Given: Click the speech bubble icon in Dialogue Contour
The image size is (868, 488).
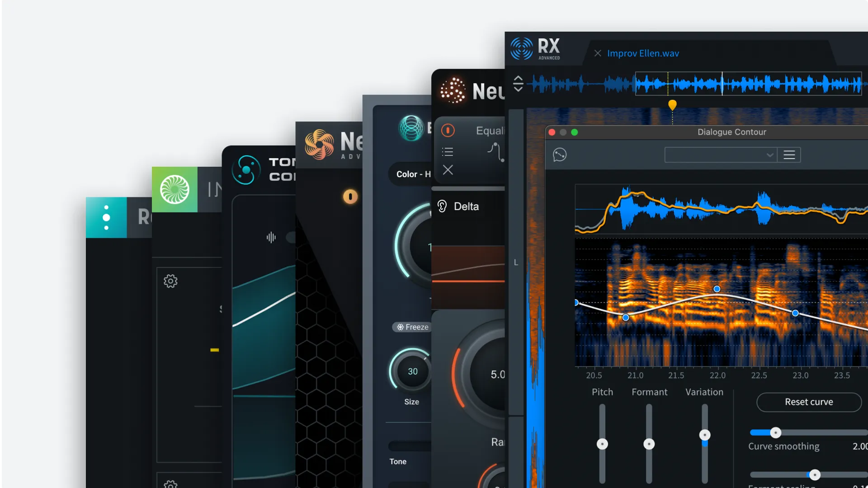Looking at the screenshot, I should (560, 155).
